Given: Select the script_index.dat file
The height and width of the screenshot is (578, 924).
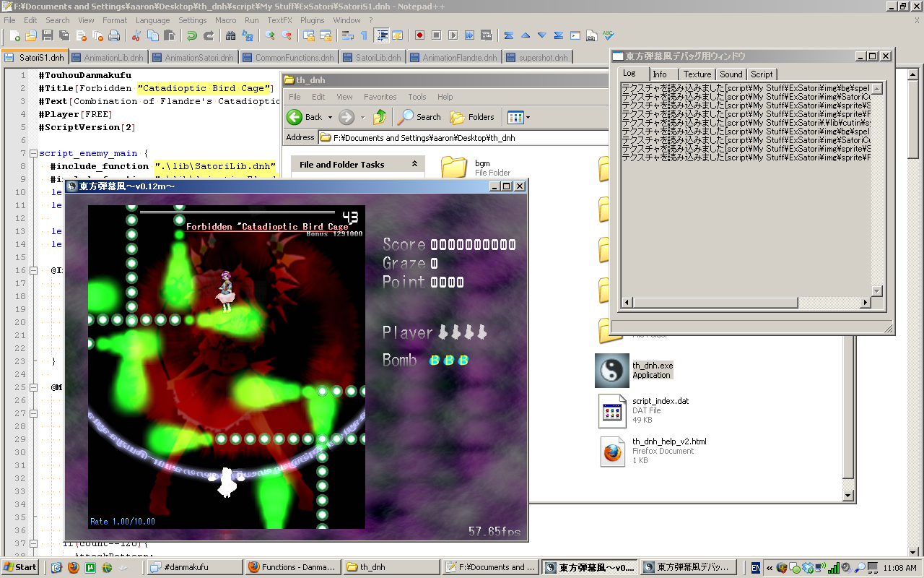Looking at the screenshot, I should coord(644,410).
